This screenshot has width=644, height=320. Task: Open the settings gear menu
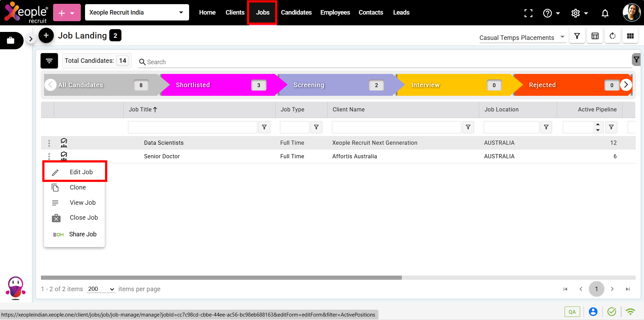pos(579,13)
